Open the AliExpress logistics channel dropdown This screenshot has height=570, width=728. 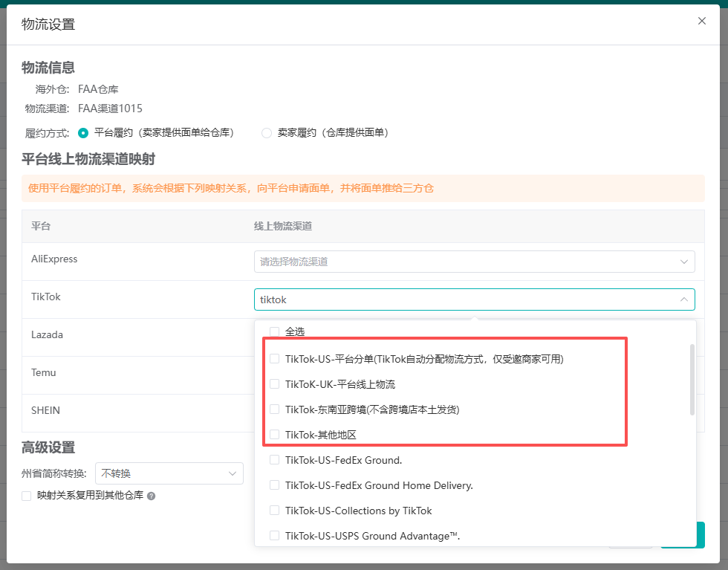(x=474, y=262)
